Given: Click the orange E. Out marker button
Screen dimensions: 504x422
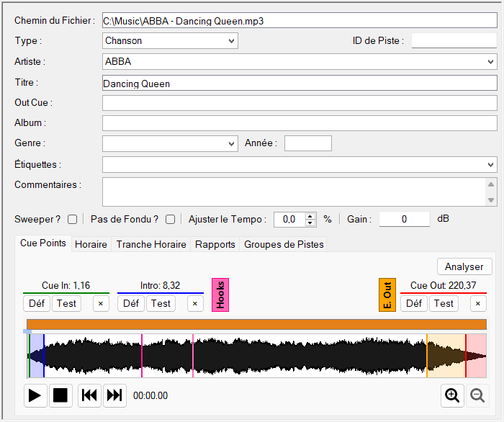Looking at the screenshot, I should coord(387,295).
